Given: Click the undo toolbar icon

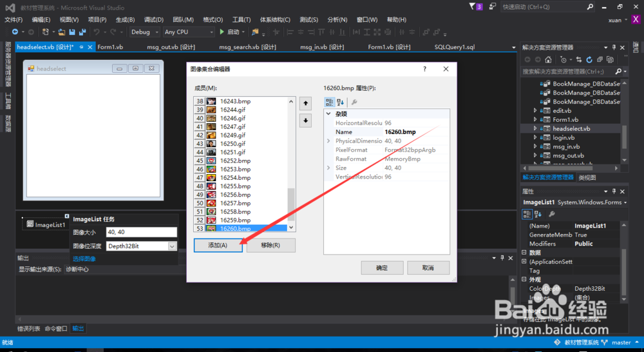Looking at the screenshot, I should [x=97, y=32].
